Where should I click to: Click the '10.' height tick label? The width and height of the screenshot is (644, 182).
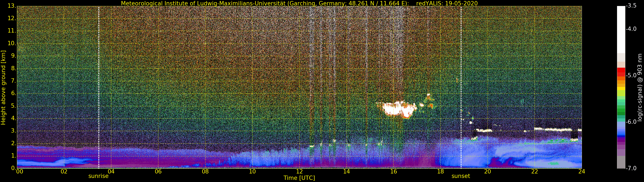tap(12, 43)
